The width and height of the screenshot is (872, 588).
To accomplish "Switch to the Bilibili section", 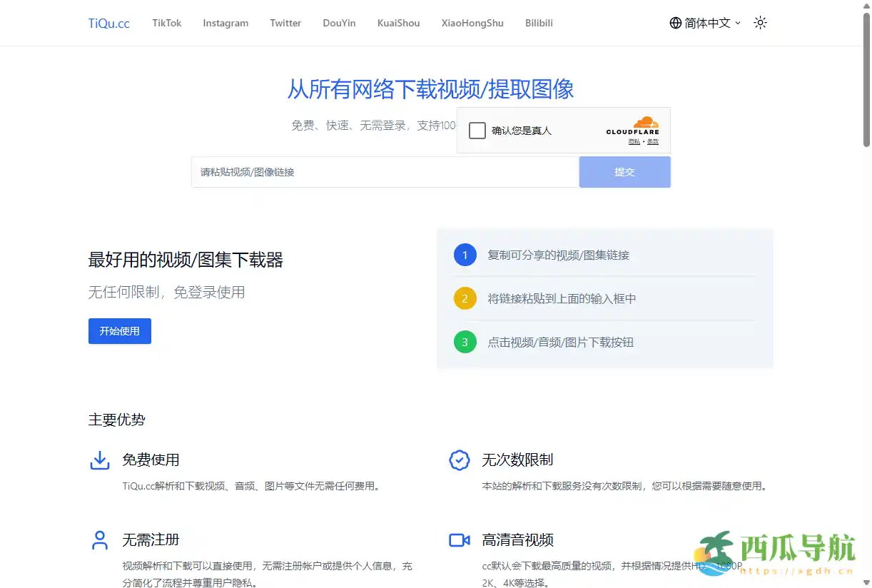I will point(539,22).
